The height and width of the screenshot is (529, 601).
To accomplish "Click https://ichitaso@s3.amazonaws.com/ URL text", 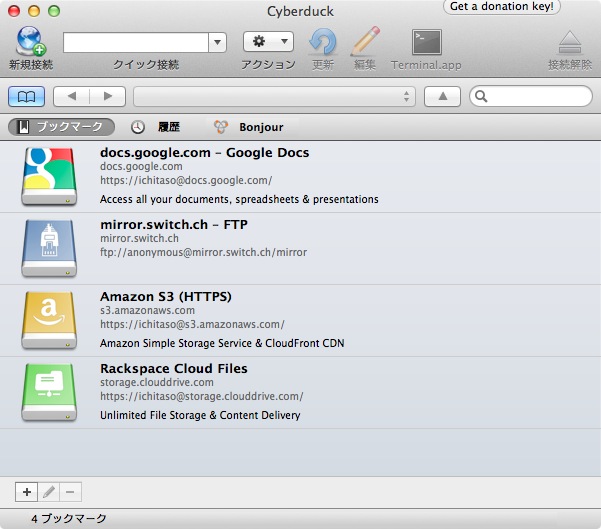I will (x=192, y=324).
